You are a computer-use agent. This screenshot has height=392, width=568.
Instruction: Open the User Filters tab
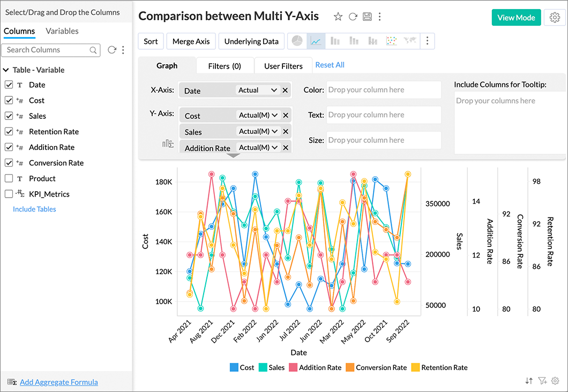pyautogui.click(x=283, y=66)
